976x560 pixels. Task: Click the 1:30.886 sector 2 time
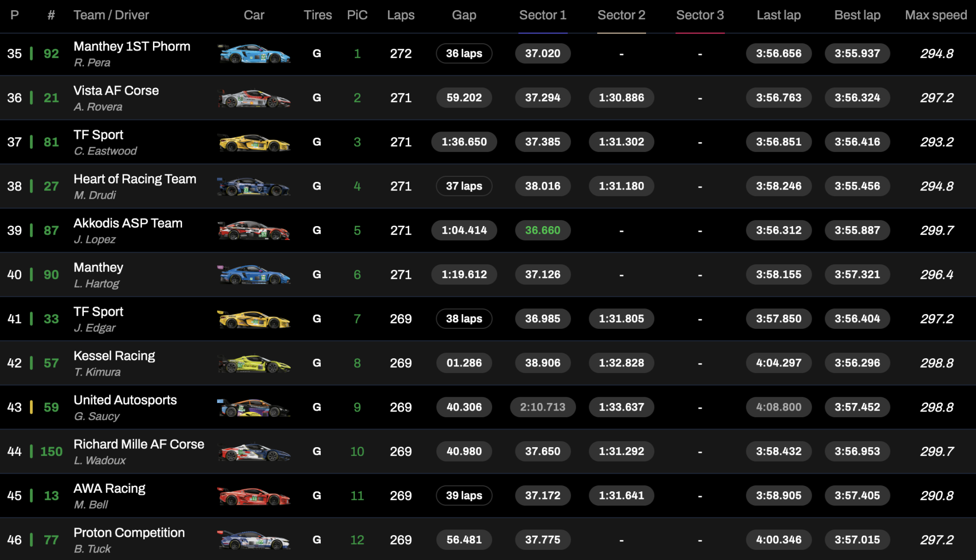[621, 98]
